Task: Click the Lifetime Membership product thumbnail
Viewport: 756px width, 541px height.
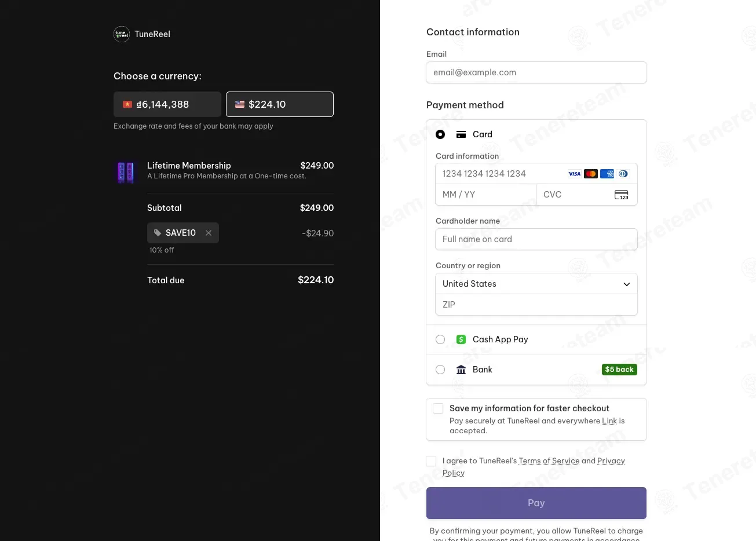Action: coord(126,172)
